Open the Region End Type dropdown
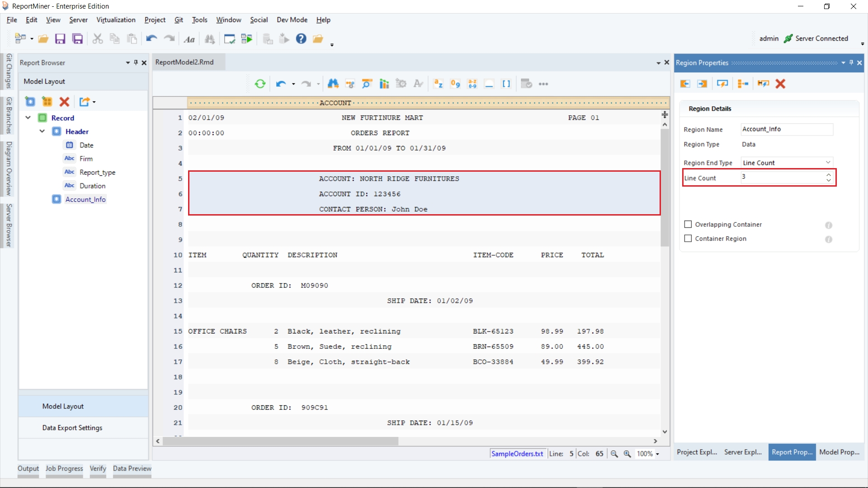 click(828, 162)
